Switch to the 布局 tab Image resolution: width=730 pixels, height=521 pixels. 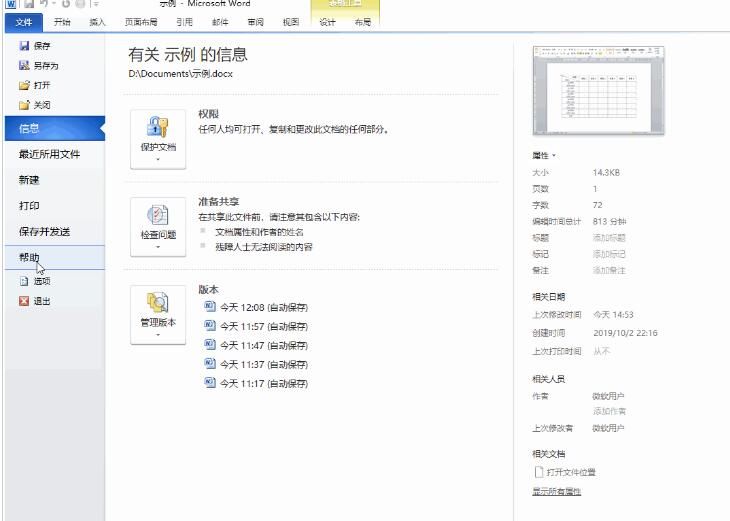[x=363, y=22]
